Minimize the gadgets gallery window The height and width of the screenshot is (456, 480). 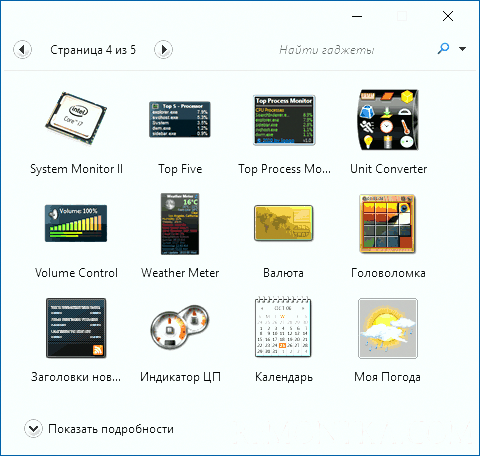tap(357, 16)
